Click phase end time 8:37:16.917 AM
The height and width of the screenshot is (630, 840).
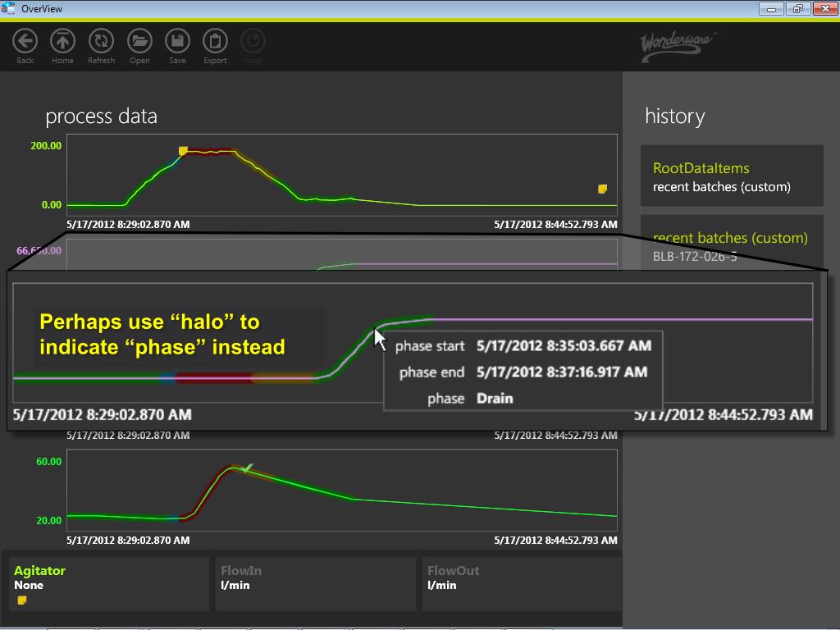pos(562,372)
